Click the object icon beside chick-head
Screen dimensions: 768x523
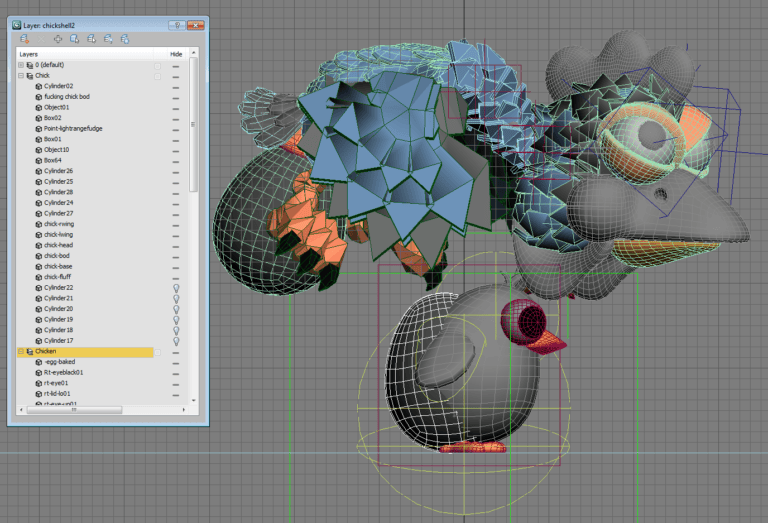(x=39, y=245)
